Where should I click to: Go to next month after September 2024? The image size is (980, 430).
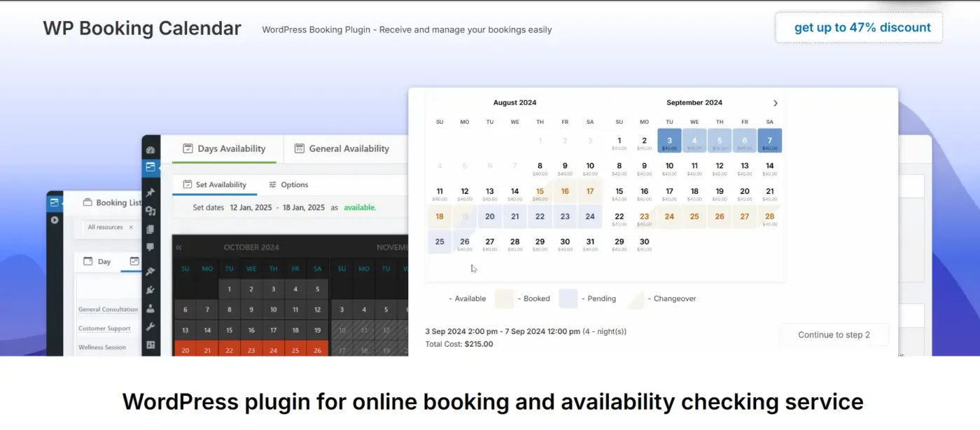775,103
